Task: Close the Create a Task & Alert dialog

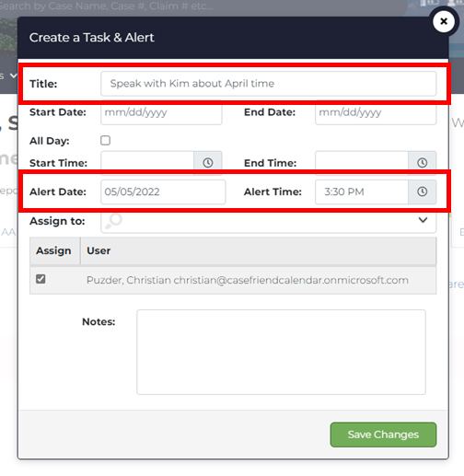Action: tap(444, 21)
